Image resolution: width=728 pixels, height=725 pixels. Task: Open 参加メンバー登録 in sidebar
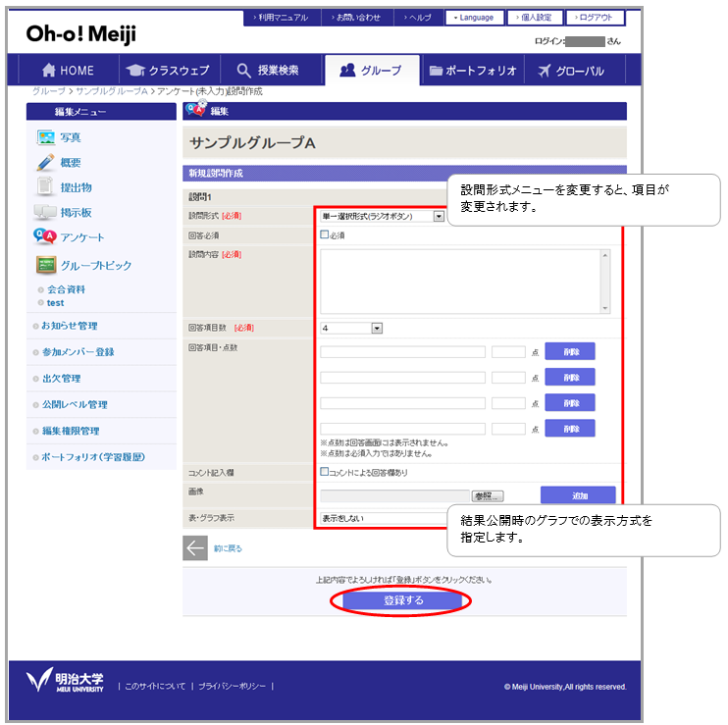pos(78,352)
